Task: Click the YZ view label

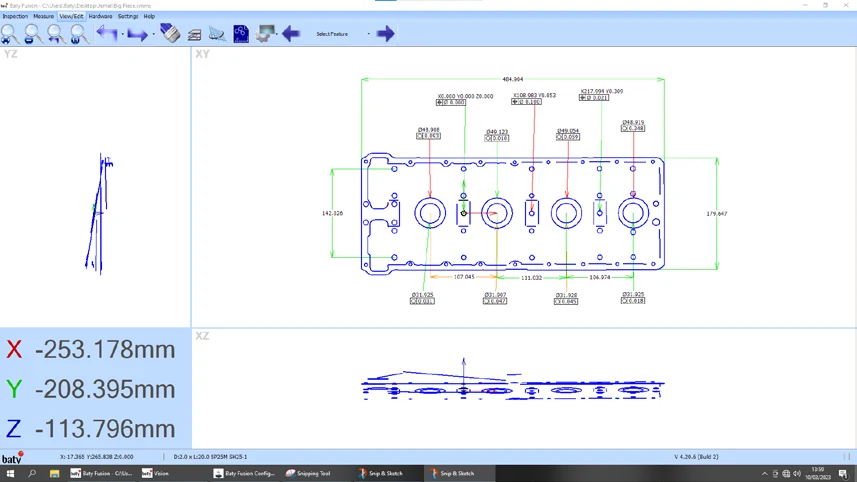Action: pyautogui.click(x=10, y=54)
